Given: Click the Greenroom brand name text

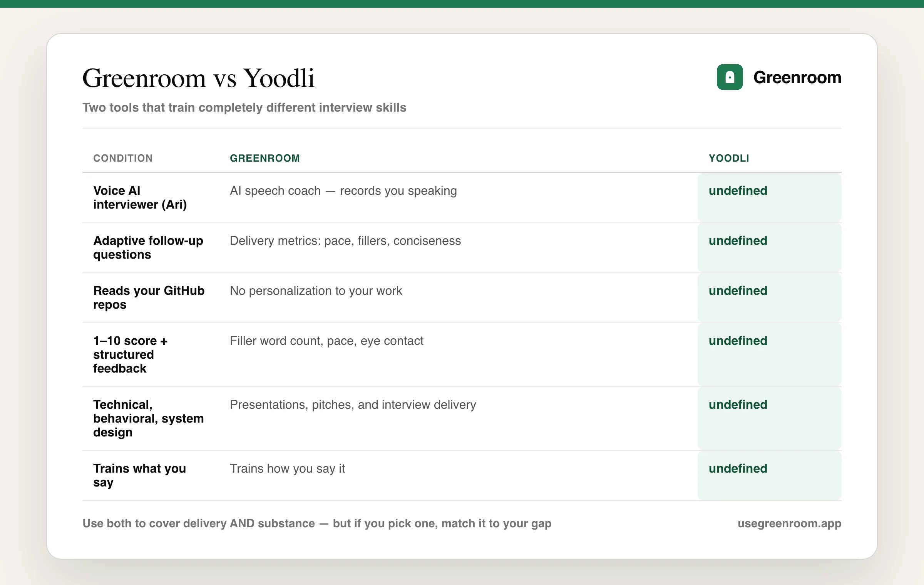Looking at the screenshot, I should [x=797, y=77].
